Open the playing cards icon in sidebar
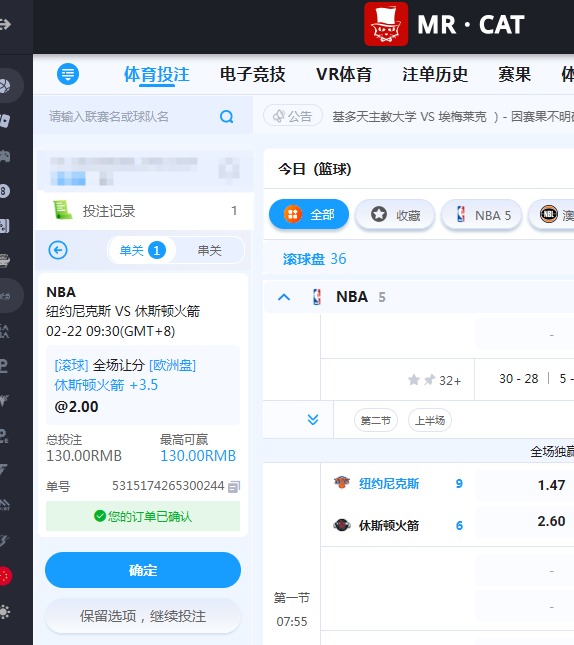The height and width of the screenshot is (645, 574). (x=5, y=121)
